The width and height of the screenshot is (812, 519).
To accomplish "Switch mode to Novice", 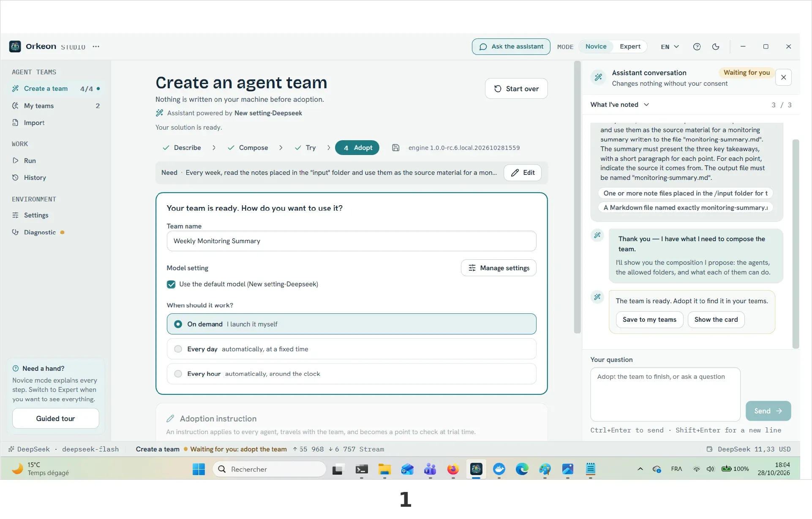I will point(596,46).
